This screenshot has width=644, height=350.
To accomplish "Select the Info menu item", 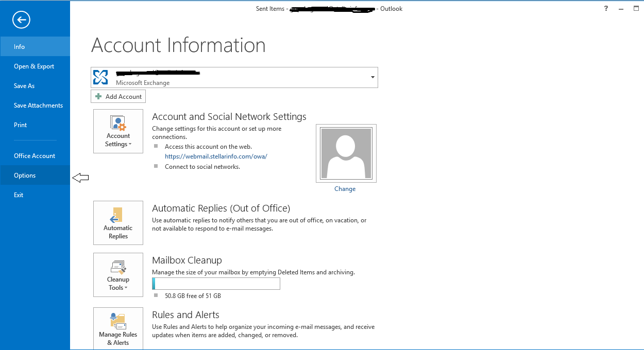I will tap(35, 46).
